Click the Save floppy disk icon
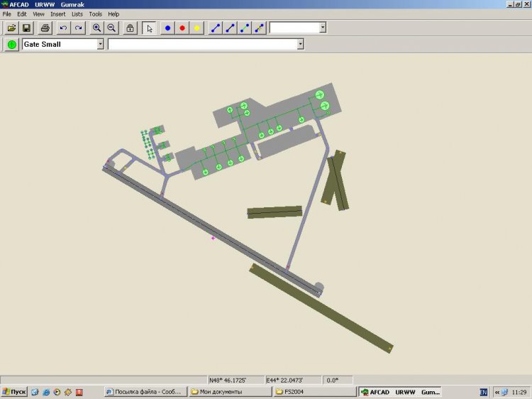Screen dimensions: 532x399 click(x=26, y=28)
